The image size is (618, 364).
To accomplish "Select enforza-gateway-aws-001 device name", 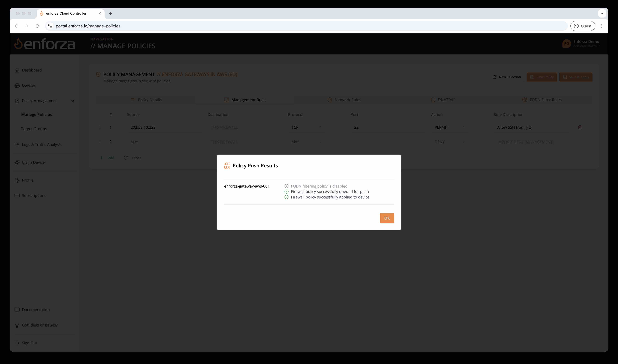I will [247, 186].
